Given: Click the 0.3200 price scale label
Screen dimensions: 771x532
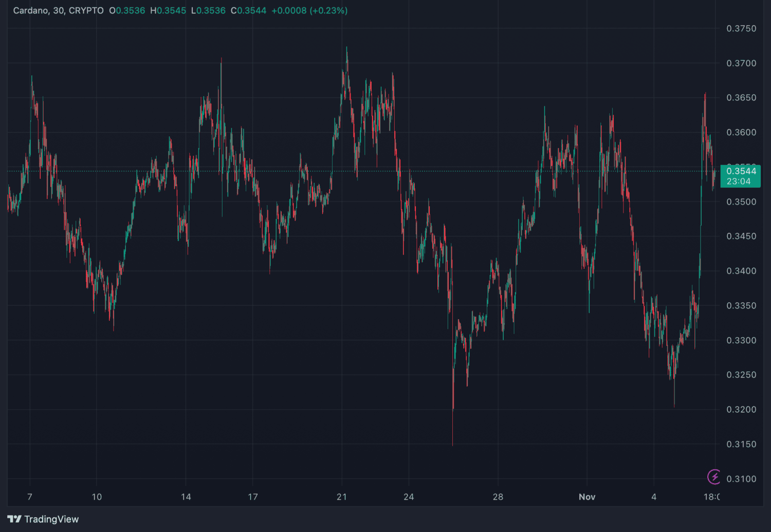Looking at the screenshot, I should 741,410.
